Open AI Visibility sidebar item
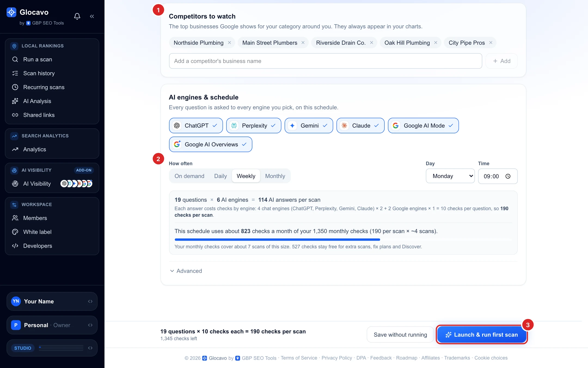Screen dimensions: 588x368 tap(52, 184)
